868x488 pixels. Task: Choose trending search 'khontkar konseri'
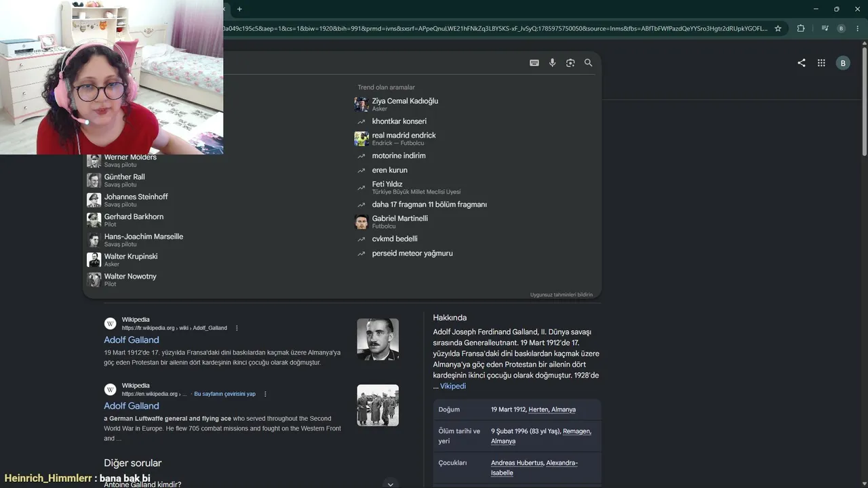coord(391,121)
